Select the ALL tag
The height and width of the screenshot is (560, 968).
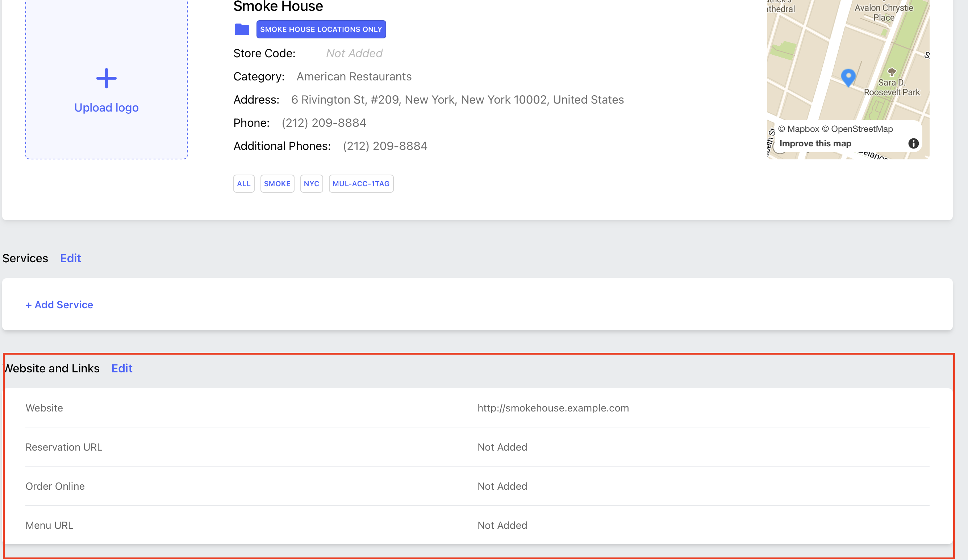[243, 184]
